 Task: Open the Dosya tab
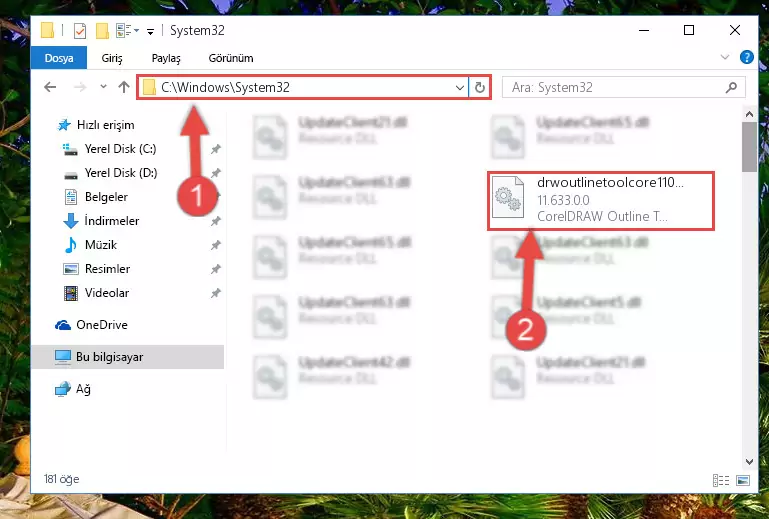click(x=59, y=58)
